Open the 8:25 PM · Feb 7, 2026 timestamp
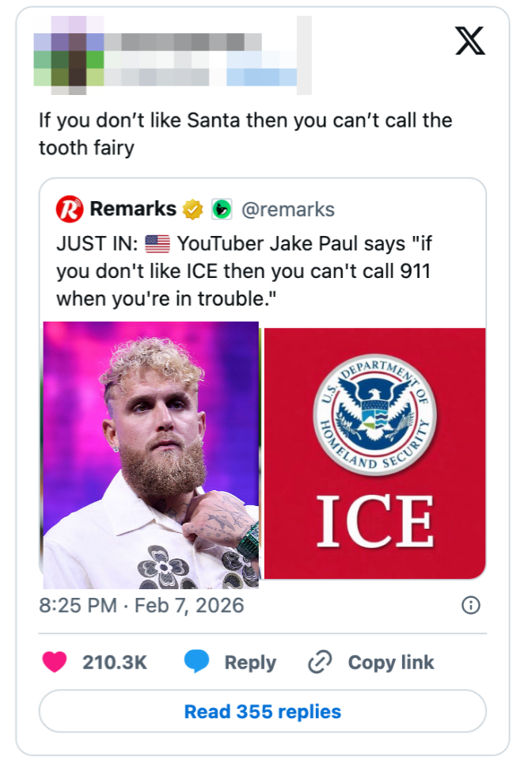The width and height of the screenshot is (532, 765). pos(142,606)
